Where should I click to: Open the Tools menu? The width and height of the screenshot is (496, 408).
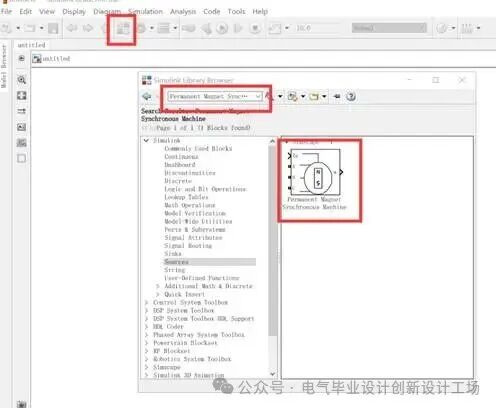236,12
